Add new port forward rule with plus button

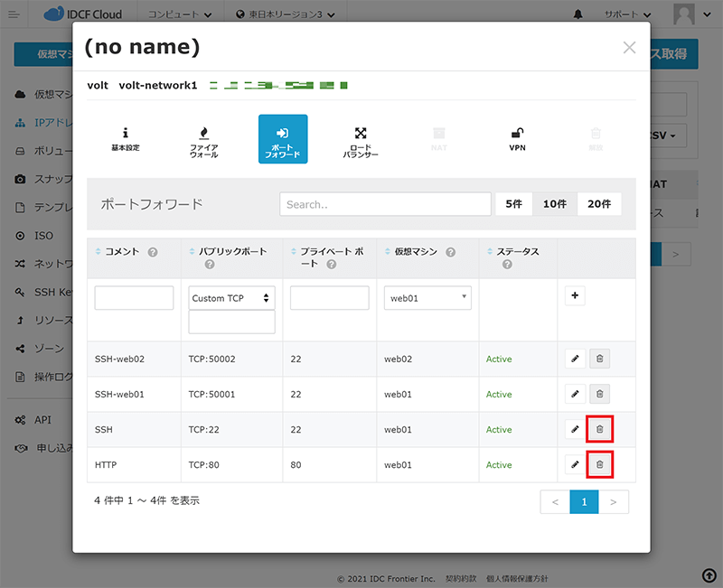574,295
